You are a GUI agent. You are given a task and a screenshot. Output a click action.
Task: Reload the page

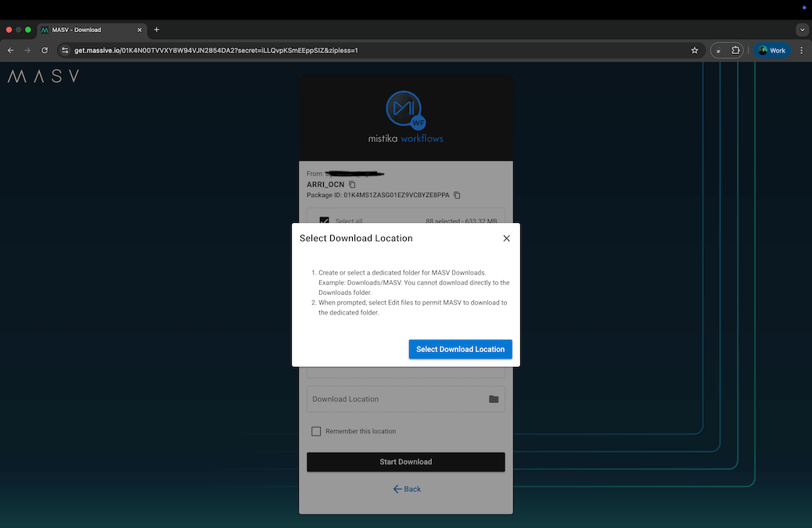tap(45, 50)
